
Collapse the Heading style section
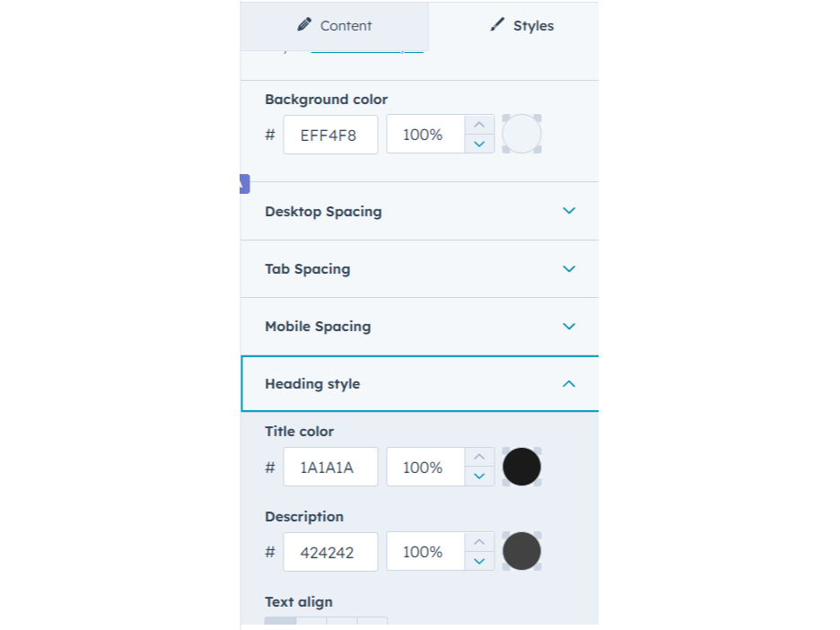pyautogui.click(x=419, y=384)
